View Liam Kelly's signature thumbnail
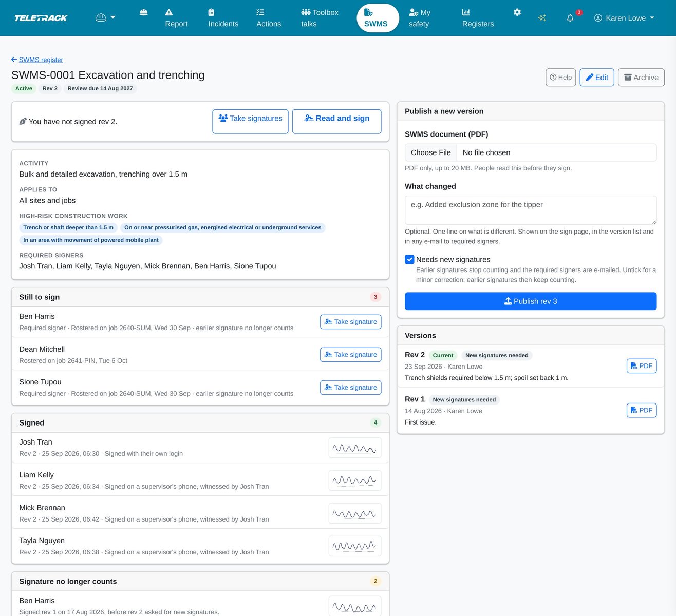Viewport: 676px width, 616px height. click(355, 480)
